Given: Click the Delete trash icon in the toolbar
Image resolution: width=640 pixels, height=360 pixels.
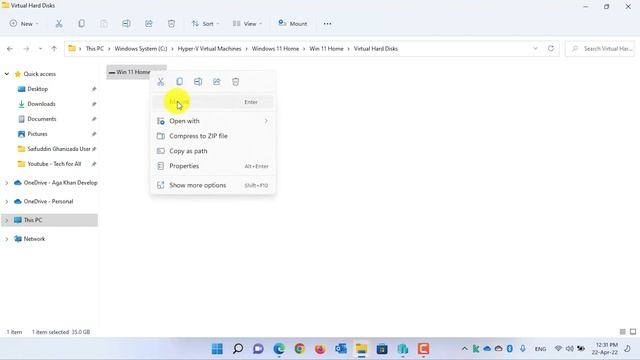Looking at the screenshot, I should (171, 24).
